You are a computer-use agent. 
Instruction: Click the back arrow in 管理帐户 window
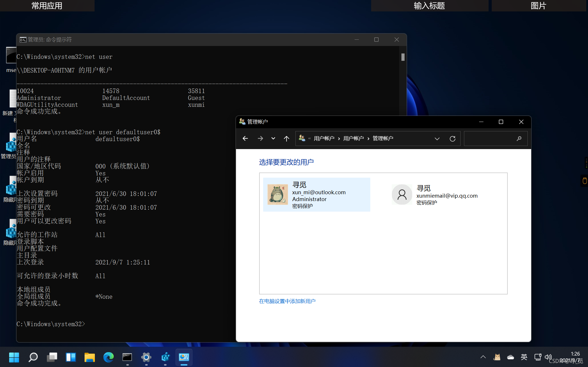pos(245,139)
